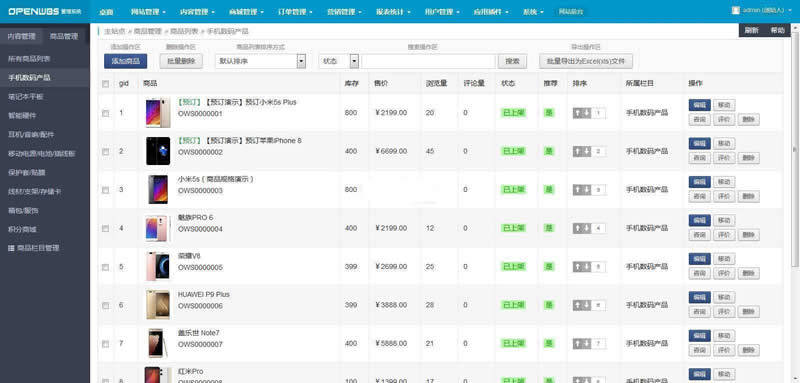Check the box for product gid 3
Viewport: 800px width, 383px height.
[106, 190]
